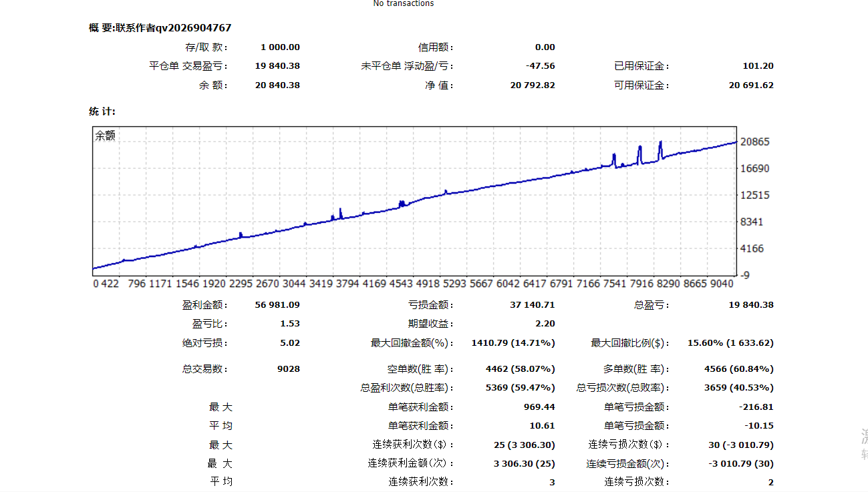Select floating P/L value -47.56

coord(540,65)
